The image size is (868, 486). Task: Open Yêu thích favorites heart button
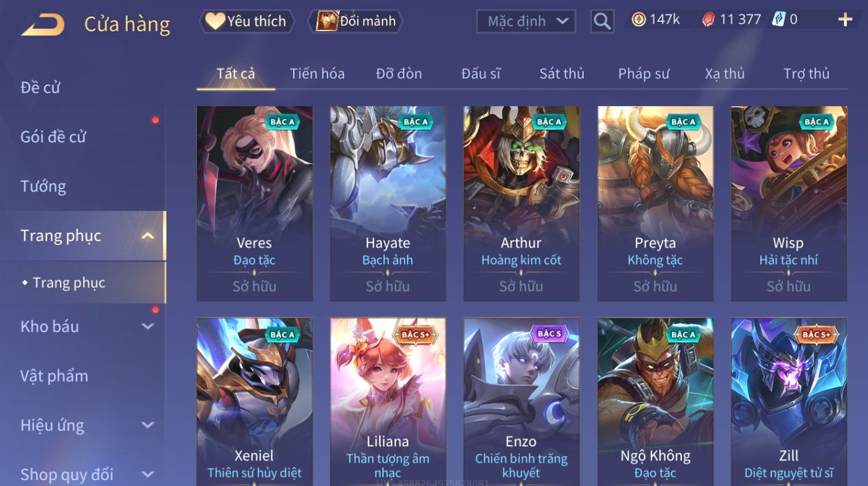click(x=246, y=21)
